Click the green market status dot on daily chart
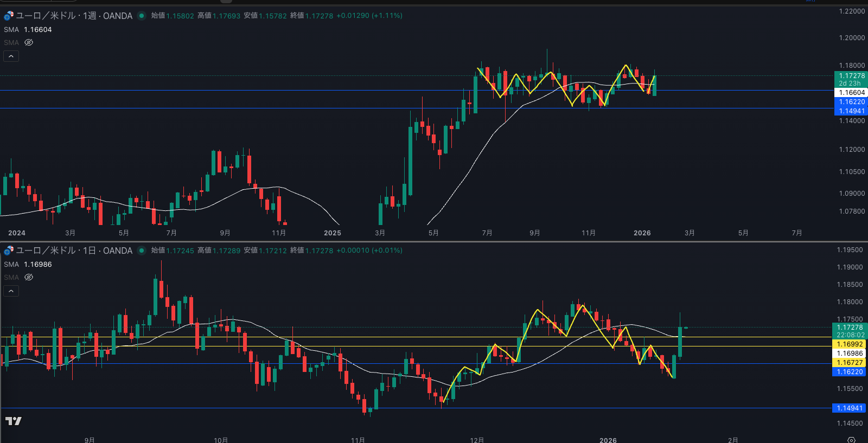 142,251
